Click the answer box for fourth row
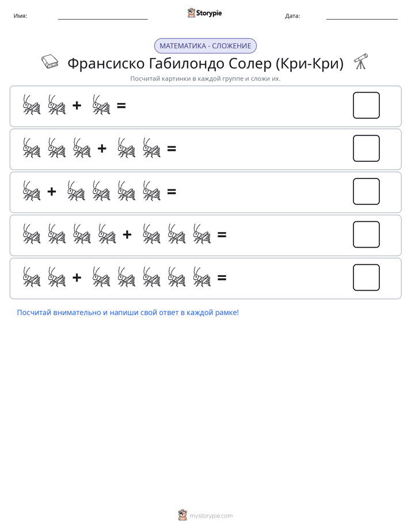This screenshot has height=532, width=411. pos(366,234)
